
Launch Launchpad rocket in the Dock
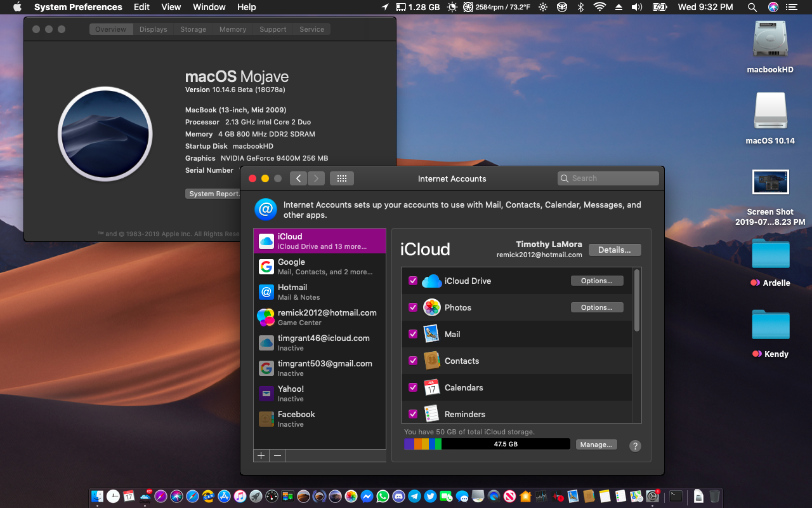point(256,496)
